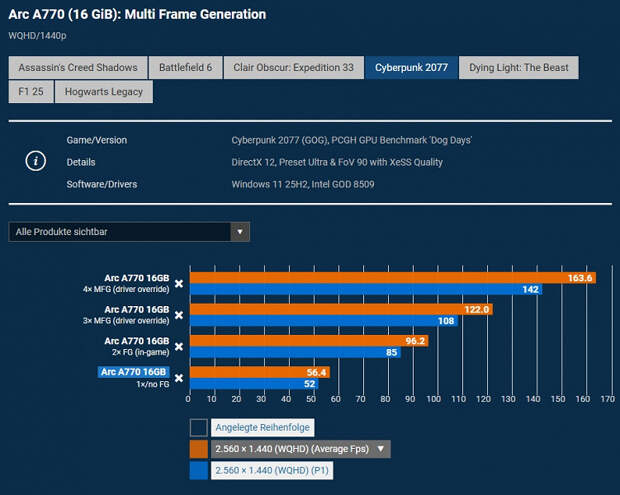Viewport: 620px width, 495px height.
Task: Remove the 2× FG in-game row
Action: pyautogui.click(x=179, y=347)
